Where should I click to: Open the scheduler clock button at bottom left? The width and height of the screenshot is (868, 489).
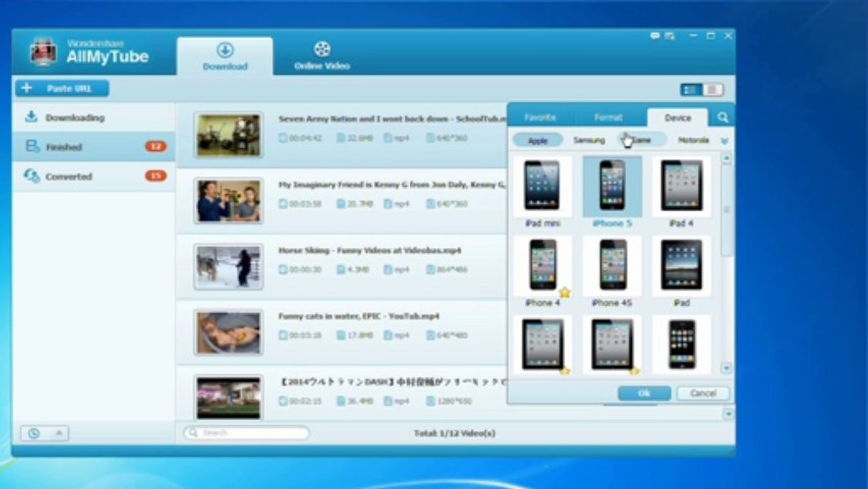coord(34,433)
